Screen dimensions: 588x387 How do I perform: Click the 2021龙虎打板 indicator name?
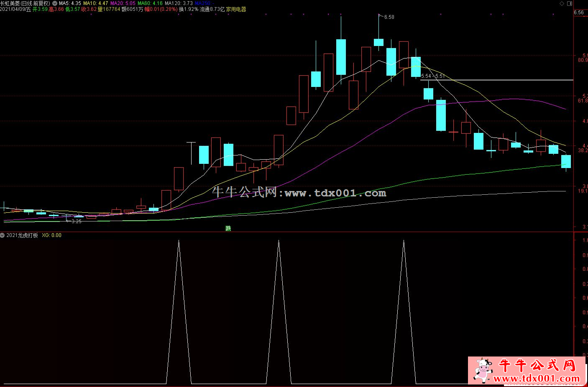[x=22, y=235]
